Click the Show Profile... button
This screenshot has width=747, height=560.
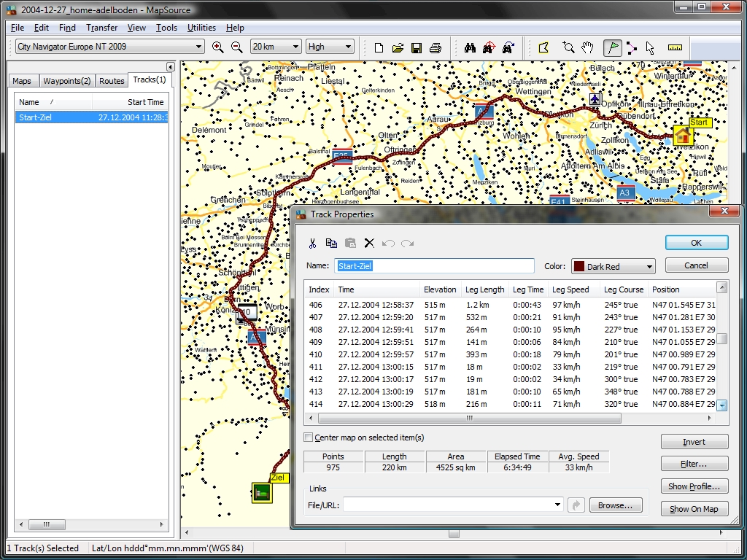point(694,486)
